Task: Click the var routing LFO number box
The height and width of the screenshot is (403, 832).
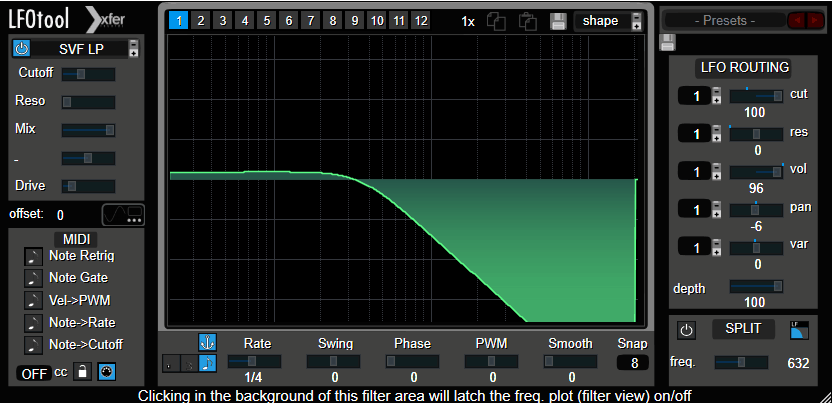Action: tap(695, 248)
